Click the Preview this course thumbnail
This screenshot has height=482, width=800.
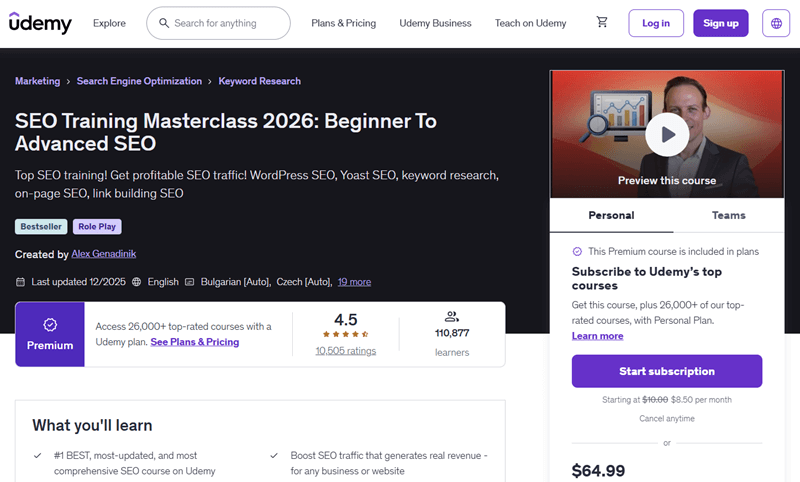point(667,134)
